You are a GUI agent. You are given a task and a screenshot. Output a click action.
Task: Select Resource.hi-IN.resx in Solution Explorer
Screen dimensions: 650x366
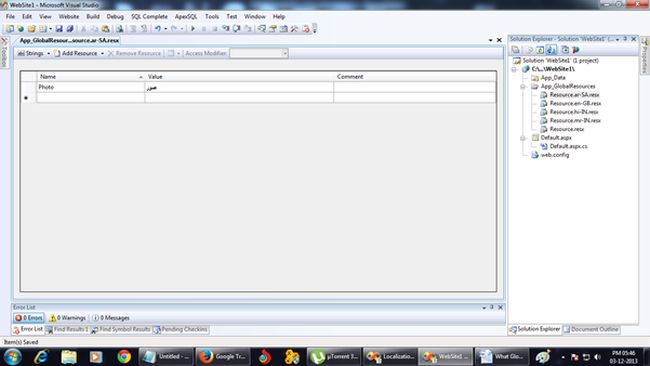pyautogui.click(x=574, y=112)
